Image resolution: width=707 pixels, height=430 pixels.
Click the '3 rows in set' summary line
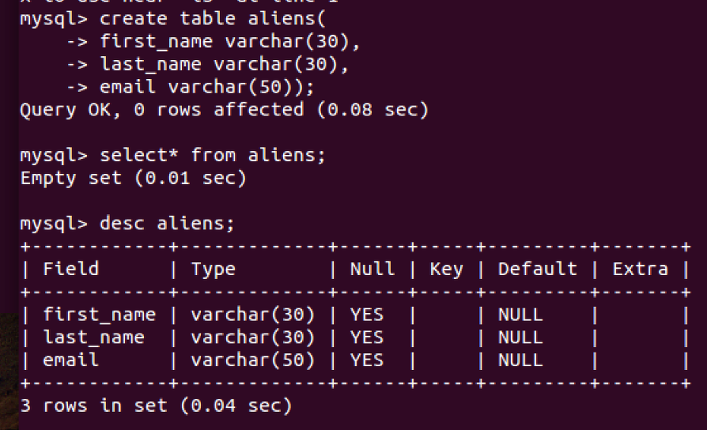(x=156, y=406)
